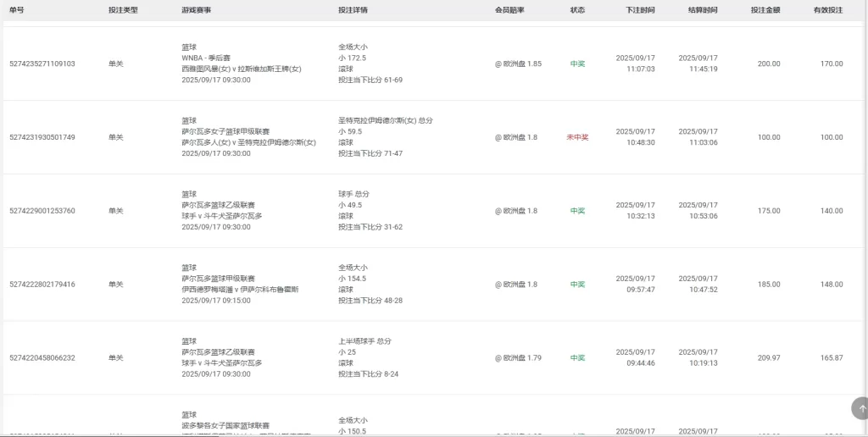Click 中奖 status in the WNBA row
The height and width of the screenshot is (437, 868).
[577, 64]
